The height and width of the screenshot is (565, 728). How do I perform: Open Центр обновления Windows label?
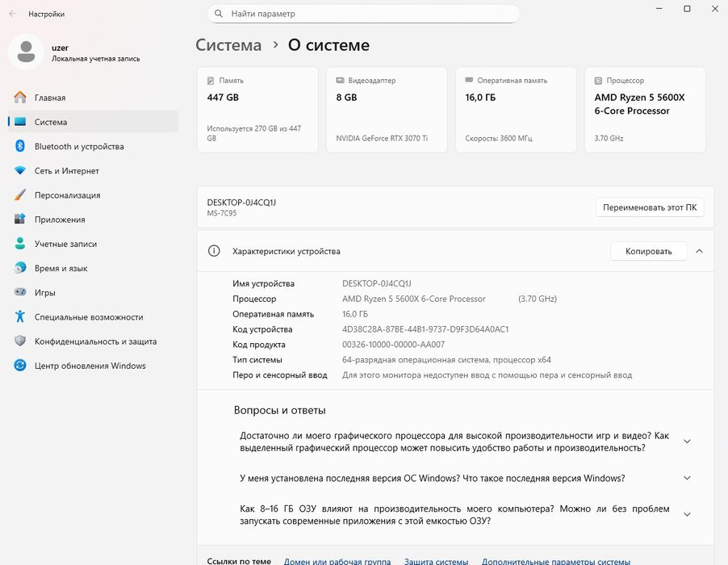click(90, 366)
